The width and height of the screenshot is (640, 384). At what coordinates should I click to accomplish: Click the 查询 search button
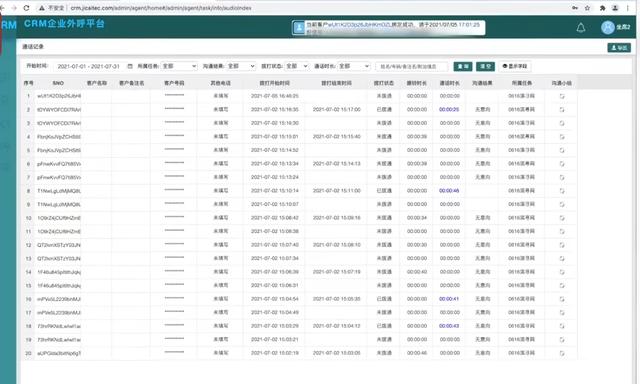click(x=462, y=66)
